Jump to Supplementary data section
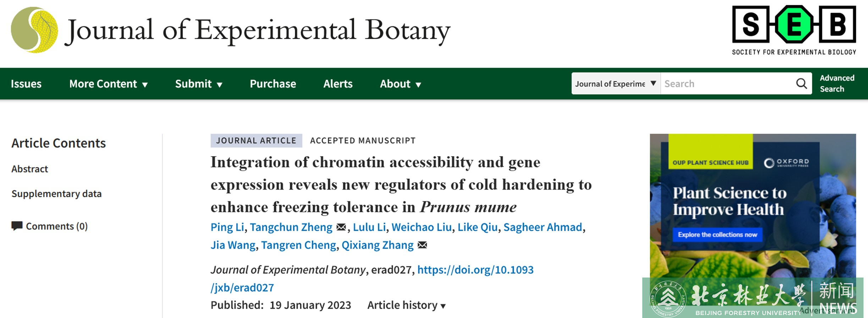 56,194
